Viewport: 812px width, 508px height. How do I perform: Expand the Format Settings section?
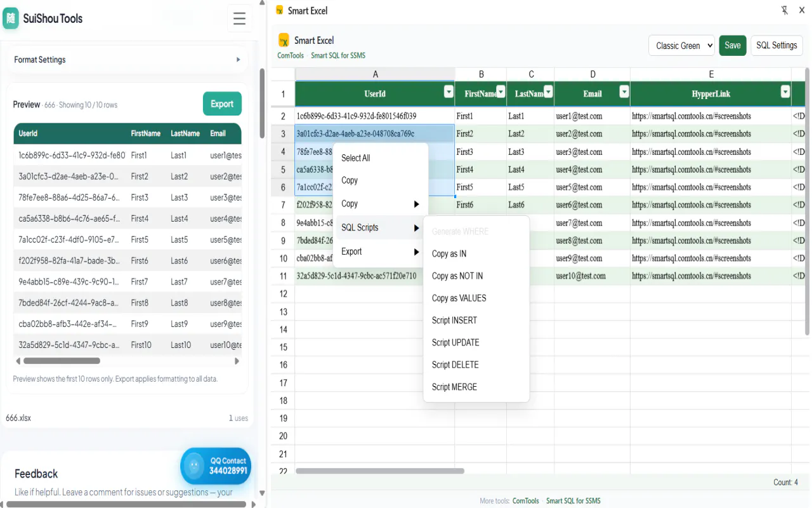click(128, 60)
